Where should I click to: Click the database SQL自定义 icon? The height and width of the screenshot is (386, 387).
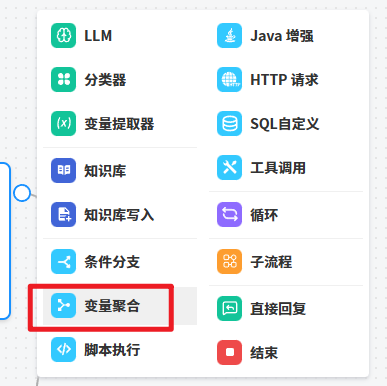click(229, 123)
